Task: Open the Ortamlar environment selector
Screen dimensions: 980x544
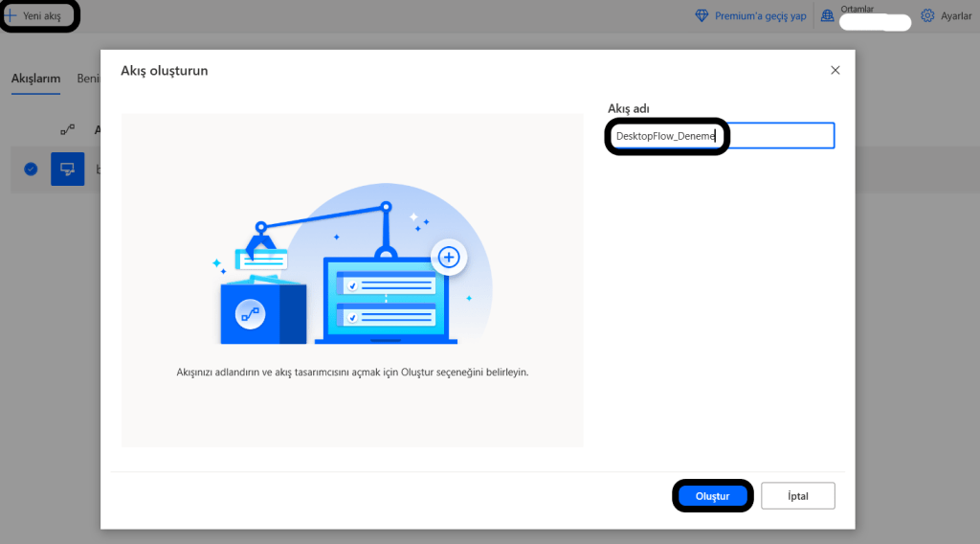Action: (873, 18)
